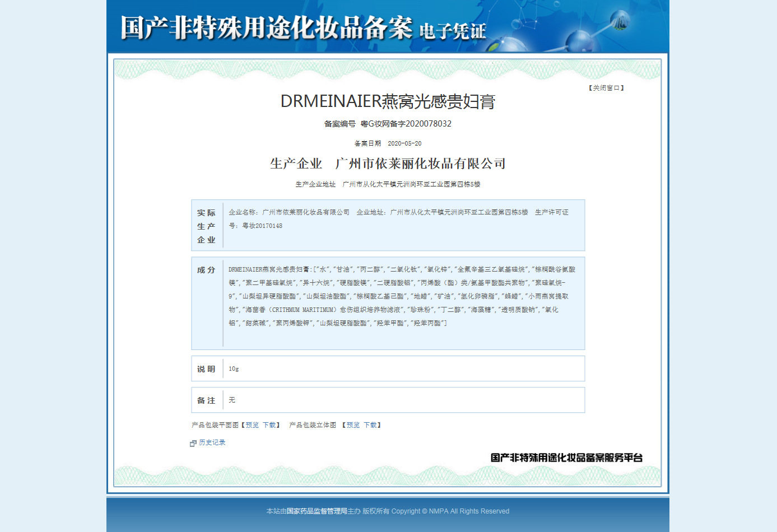Click the license number 粤妆20170148

(x=262, y=226)
